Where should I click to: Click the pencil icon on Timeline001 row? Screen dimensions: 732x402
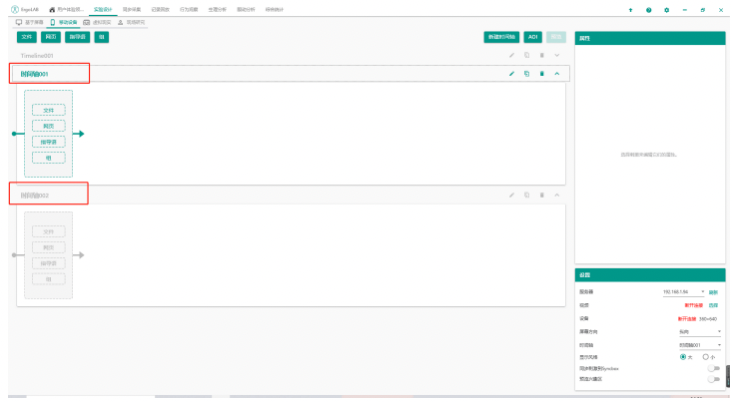tap(511, 55)
